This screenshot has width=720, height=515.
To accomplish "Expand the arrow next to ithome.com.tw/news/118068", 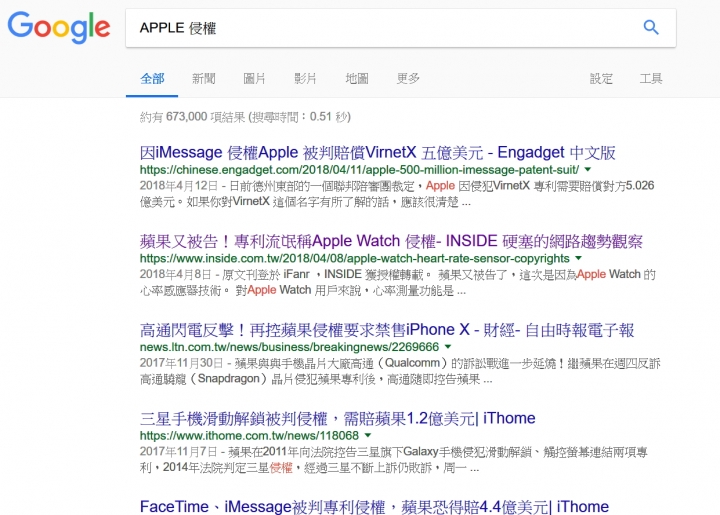I will 367,435.
